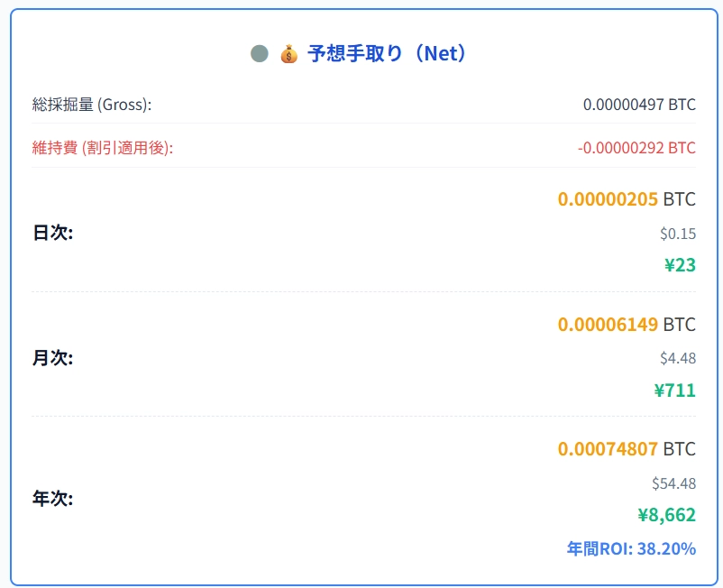Select the gross value 0.00000497 BTC
Screen dimensions: 723x588
coord(639,105)
